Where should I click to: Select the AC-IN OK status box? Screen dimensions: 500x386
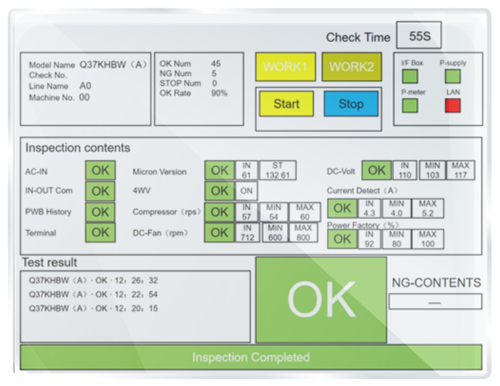100,170
